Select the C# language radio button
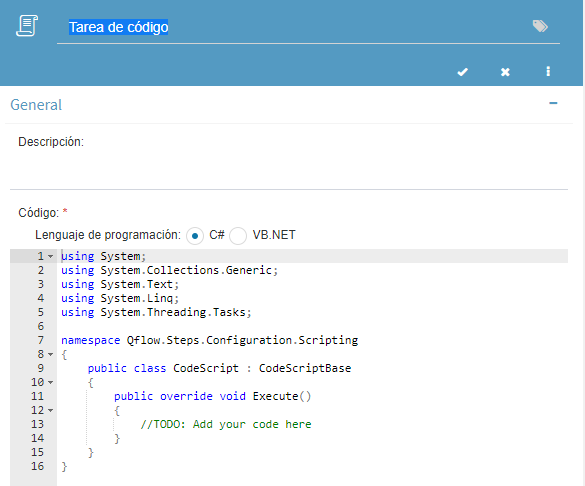The width and height of the screenshot is (585, 486). (195, 236)
